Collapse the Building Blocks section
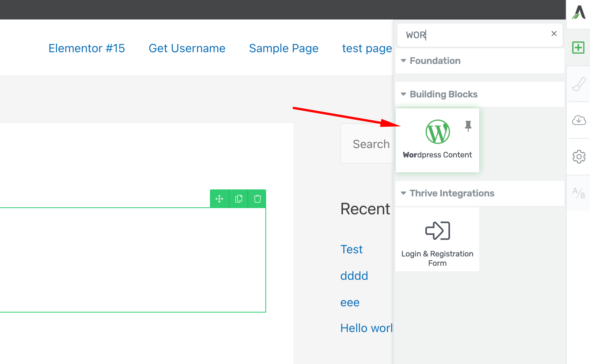 (404, 94)
